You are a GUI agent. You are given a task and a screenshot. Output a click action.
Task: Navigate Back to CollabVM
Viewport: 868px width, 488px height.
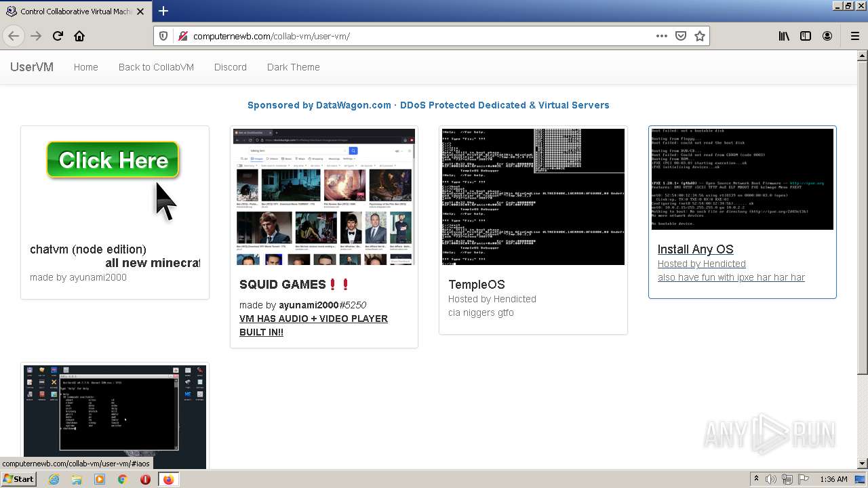pos(156,67)
